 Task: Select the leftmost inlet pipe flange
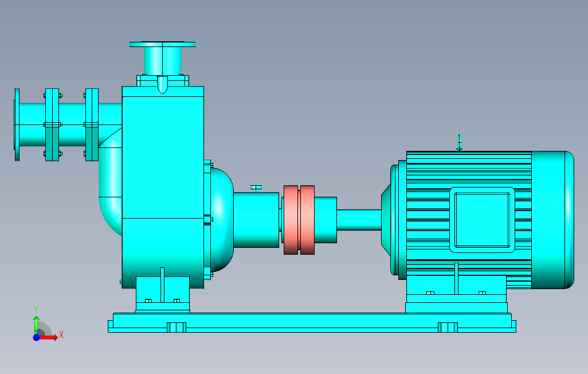pyautogui.click(x=17, y=124)
